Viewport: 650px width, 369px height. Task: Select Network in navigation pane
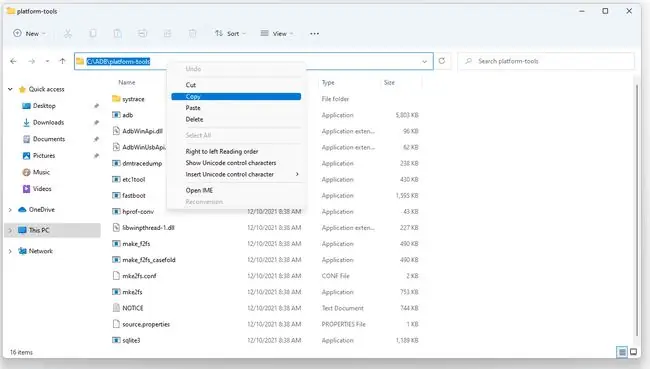41,251
